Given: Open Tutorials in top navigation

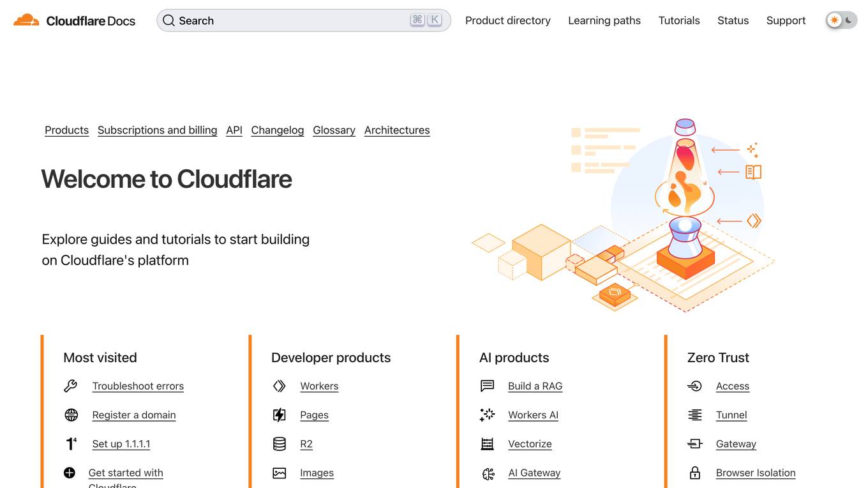Looking at the screenshot, I should point(679,20).
